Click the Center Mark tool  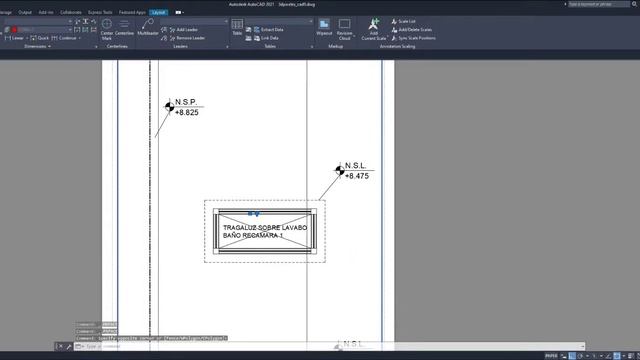click(107, 29)
